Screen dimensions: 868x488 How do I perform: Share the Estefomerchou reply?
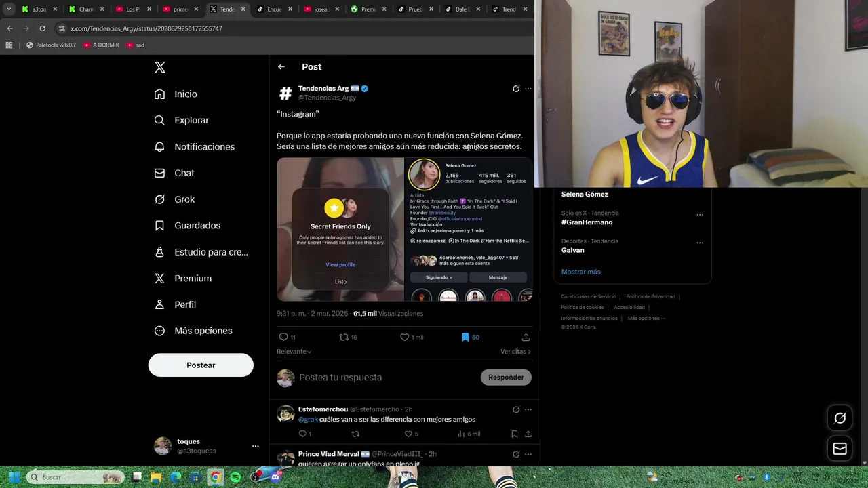click(x=528, y=434)
